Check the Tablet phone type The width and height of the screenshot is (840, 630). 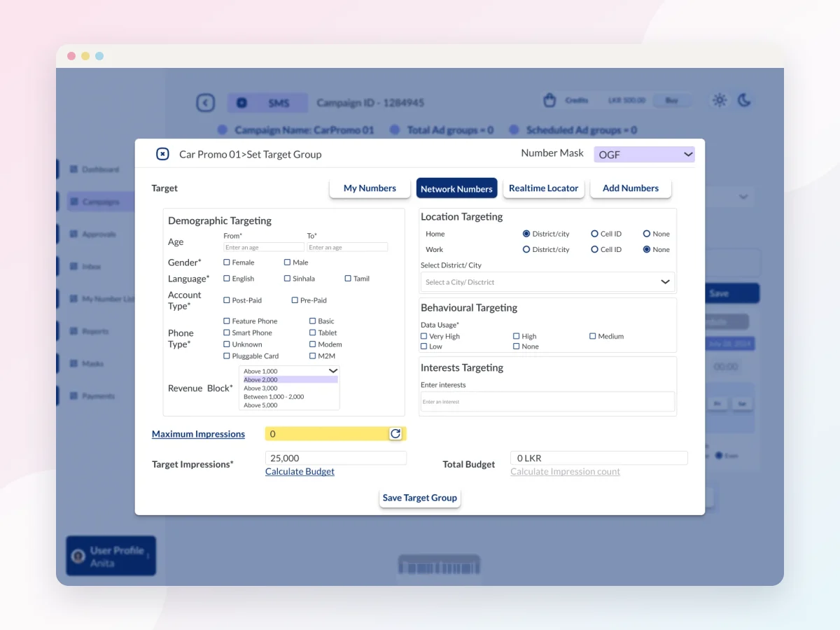(313, 333)
